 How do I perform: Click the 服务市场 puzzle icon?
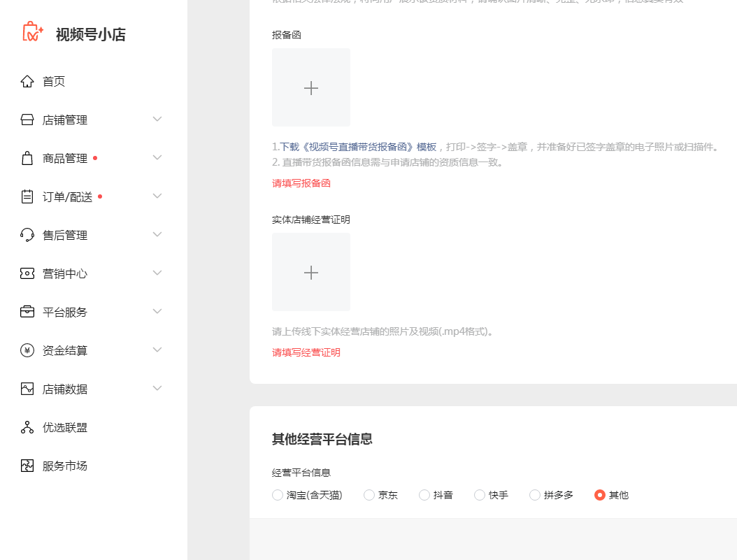coord(27,466)
